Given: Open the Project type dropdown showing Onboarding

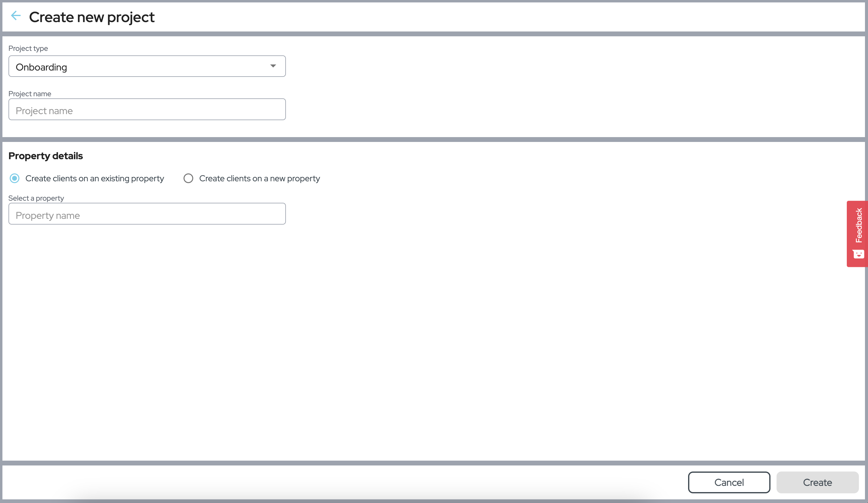Looking at the screenshot, I should coord(138,67).
